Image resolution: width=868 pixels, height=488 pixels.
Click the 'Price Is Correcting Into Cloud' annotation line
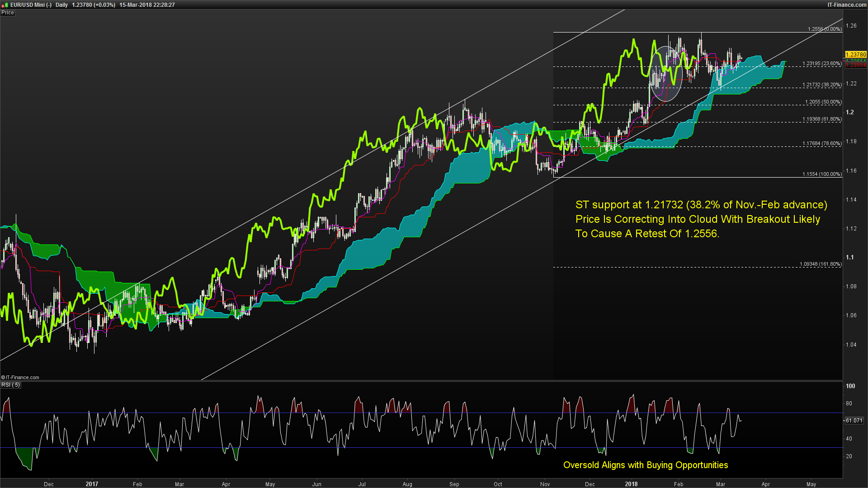(698, 219)
